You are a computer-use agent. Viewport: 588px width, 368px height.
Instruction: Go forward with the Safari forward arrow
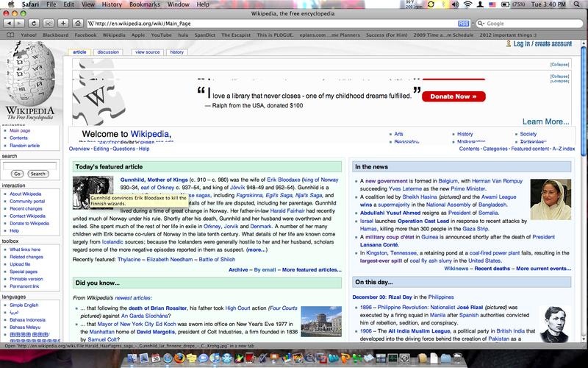click(19, 24)
